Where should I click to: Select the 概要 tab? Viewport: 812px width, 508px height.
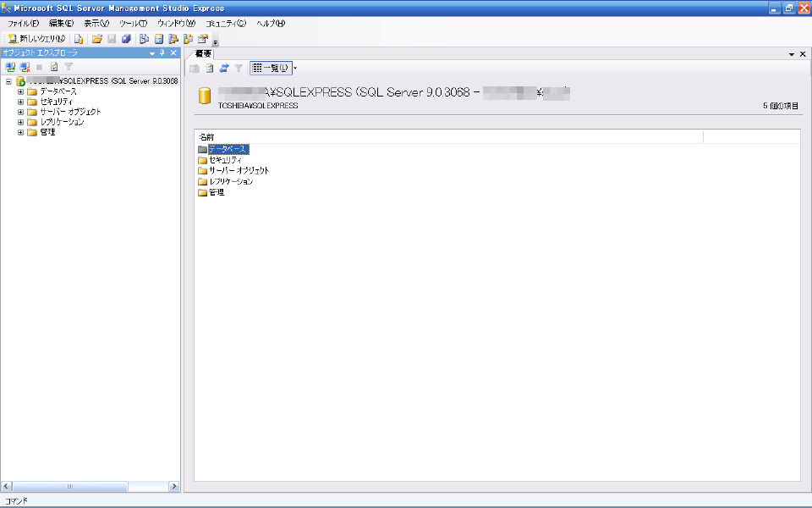click(x=203, y=53)
